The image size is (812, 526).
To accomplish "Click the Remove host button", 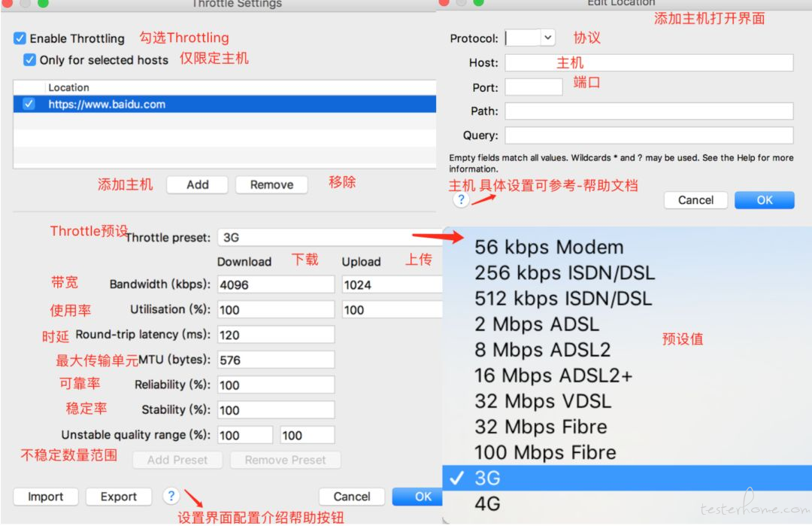I will point(271,185).
